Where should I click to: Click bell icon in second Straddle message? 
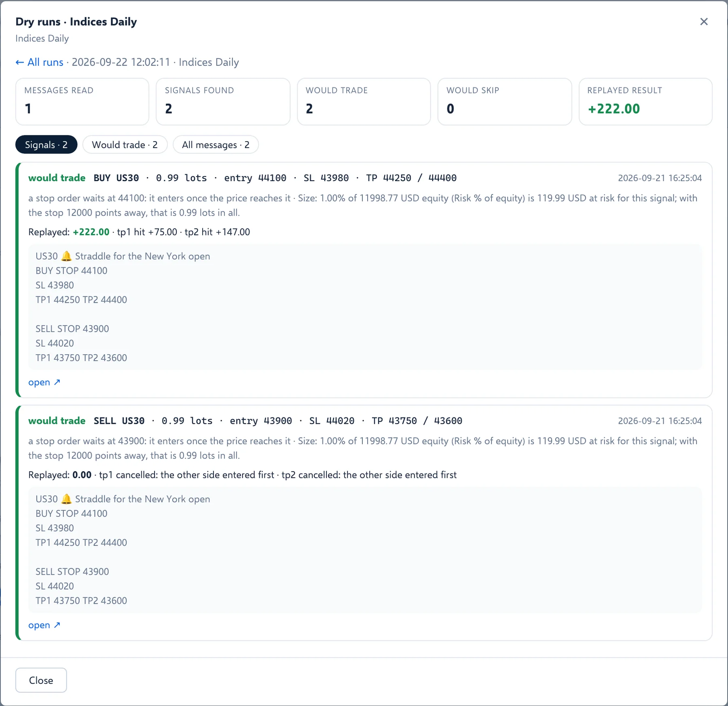[x=66, y=499]
